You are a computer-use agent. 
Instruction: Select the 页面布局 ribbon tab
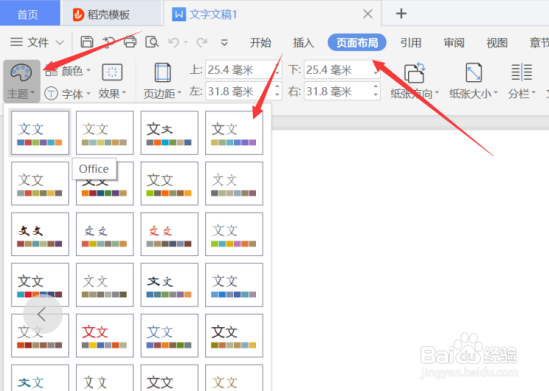pyautogui.click(x=357, y=42)
